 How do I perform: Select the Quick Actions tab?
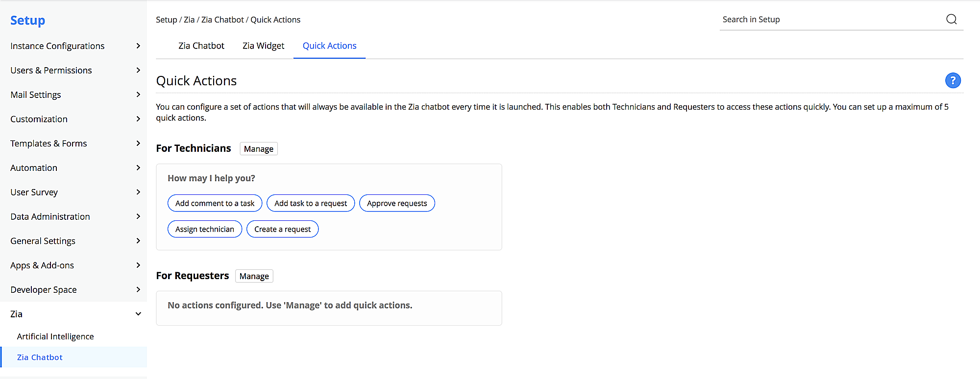pyautogui.click(x=329, y=46)
